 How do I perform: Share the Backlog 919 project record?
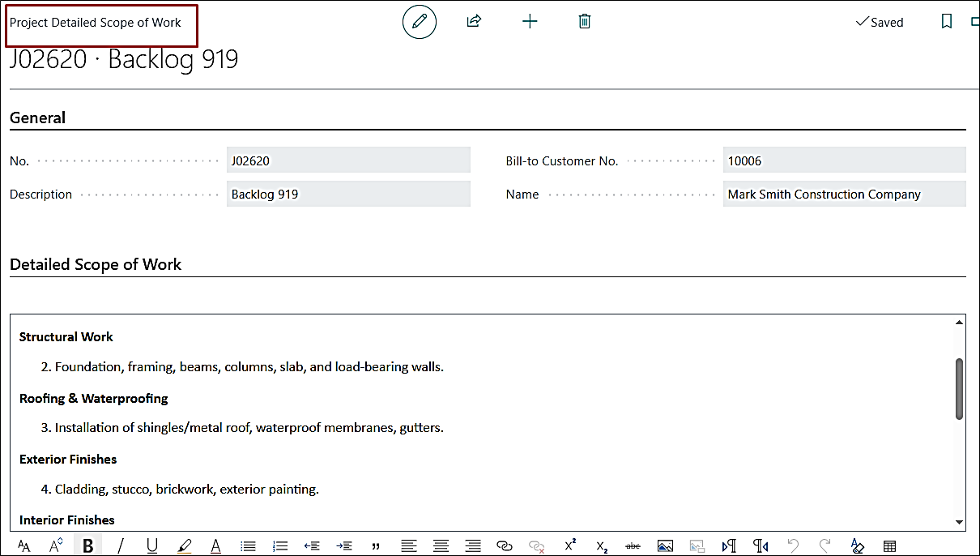(474, 21)
